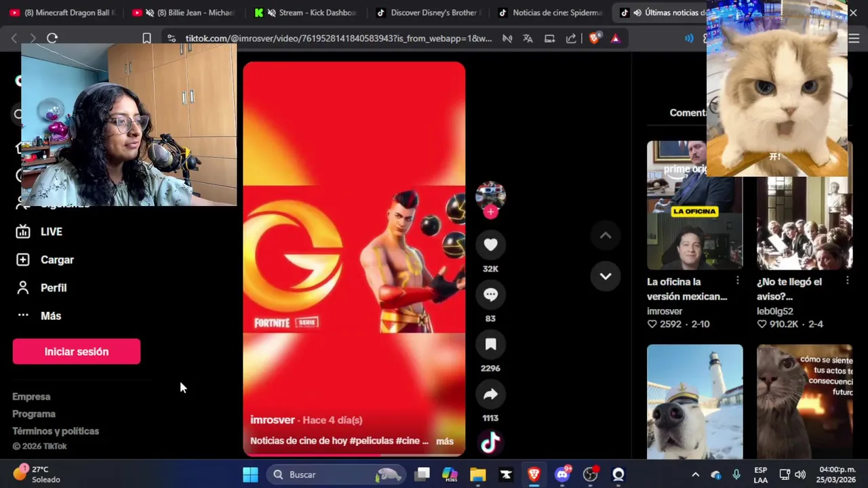Click the Buscar taskbar search box
This screenshot has height=488, width=868.
coord(336,474)
